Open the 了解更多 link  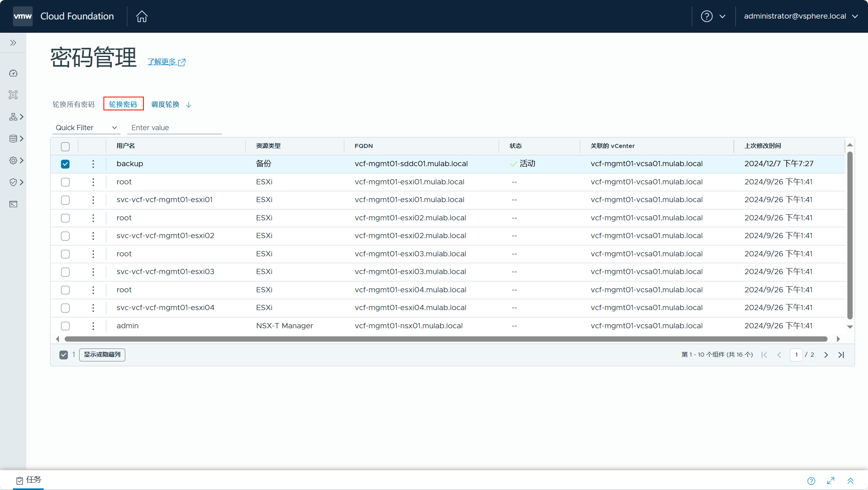click(x=162, y=62)
